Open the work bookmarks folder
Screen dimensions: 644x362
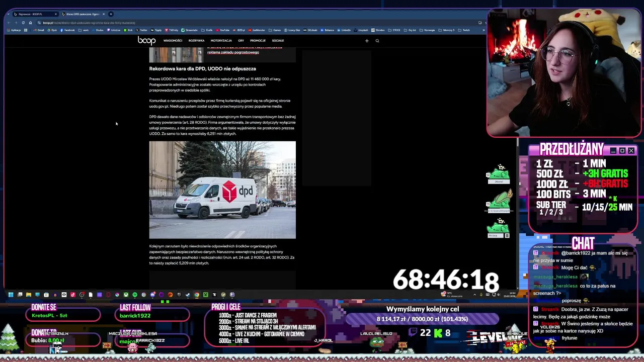click(84, 30)
